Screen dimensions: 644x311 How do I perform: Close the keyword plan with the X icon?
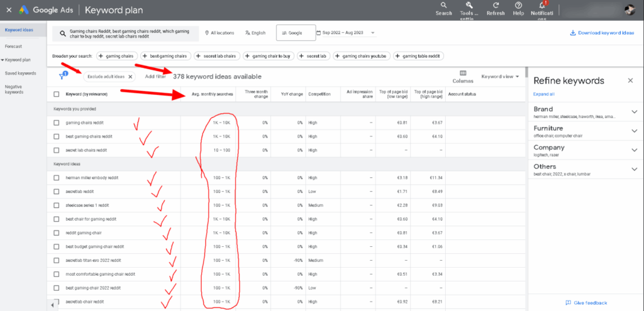point(9,10)
